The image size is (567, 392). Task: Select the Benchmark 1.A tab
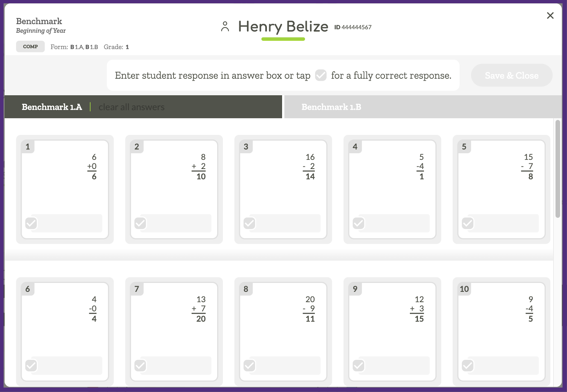point(52,107)
